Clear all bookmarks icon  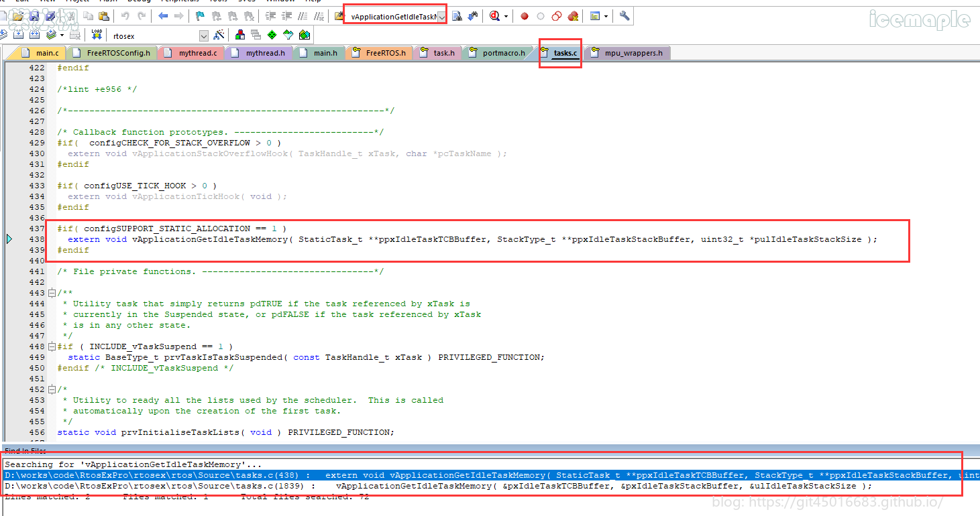coord(248,15)
